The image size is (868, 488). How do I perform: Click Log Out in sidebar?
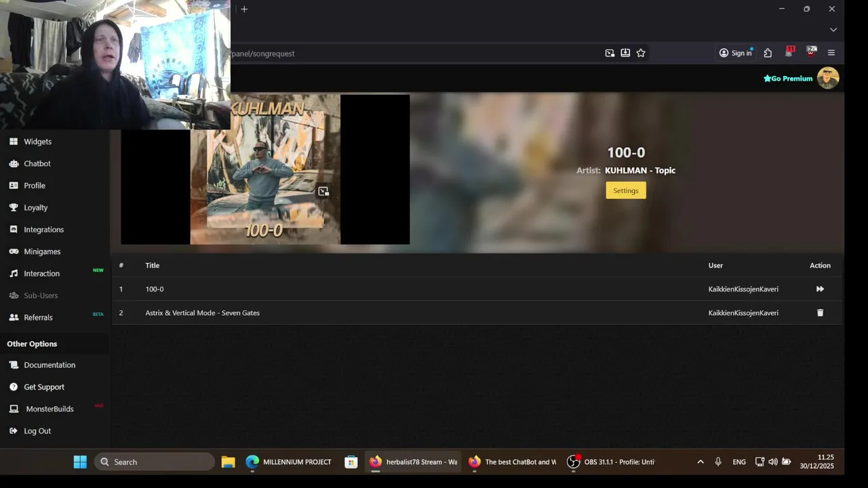tap(37, 431)
